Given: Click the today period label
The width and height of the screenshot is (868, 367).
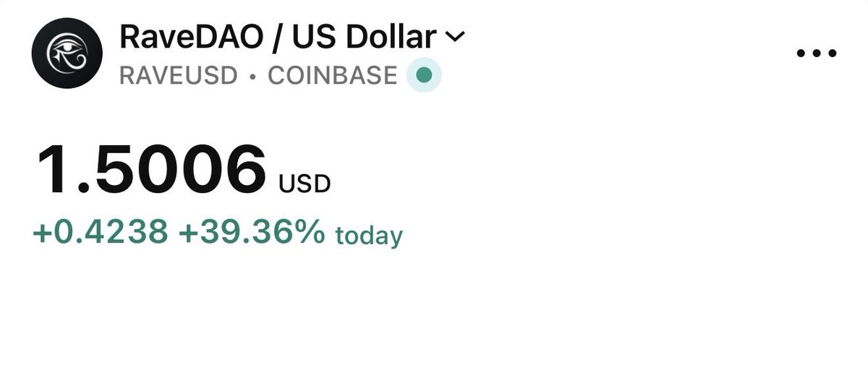Looking at the screenshot, I should 368,236.
